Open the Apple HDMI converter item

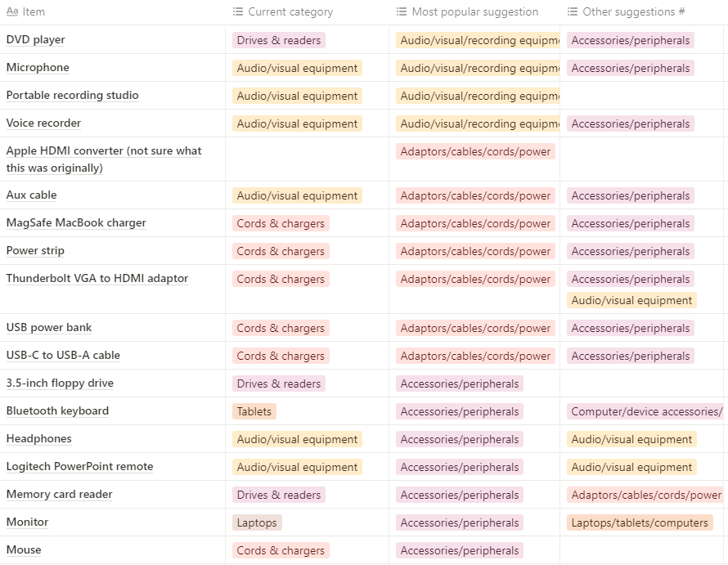tap(104, 151)
